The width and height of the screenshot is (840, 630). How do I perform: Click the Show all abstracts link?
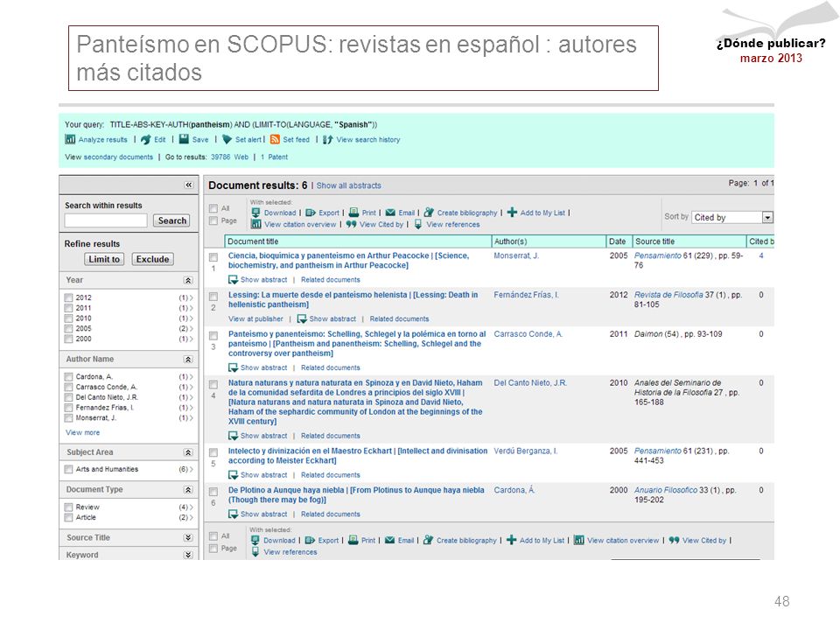click(x=349, y=185)
